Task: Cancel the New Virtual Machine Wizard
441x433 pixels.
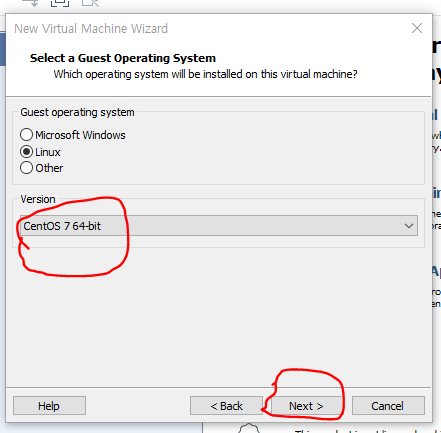Action: tap(388, 406)
